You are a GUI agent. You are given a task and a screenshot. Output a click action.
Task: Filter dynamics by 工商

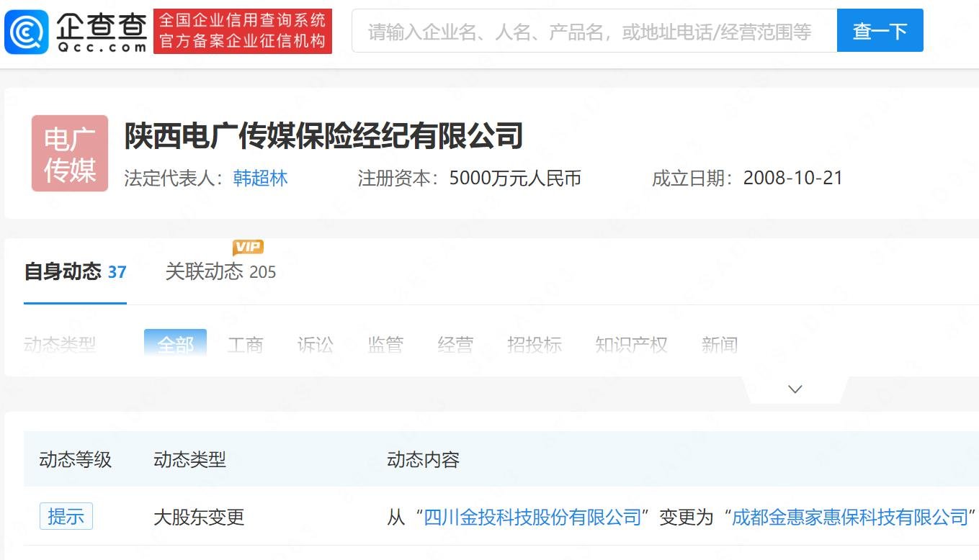click(245, 345)
